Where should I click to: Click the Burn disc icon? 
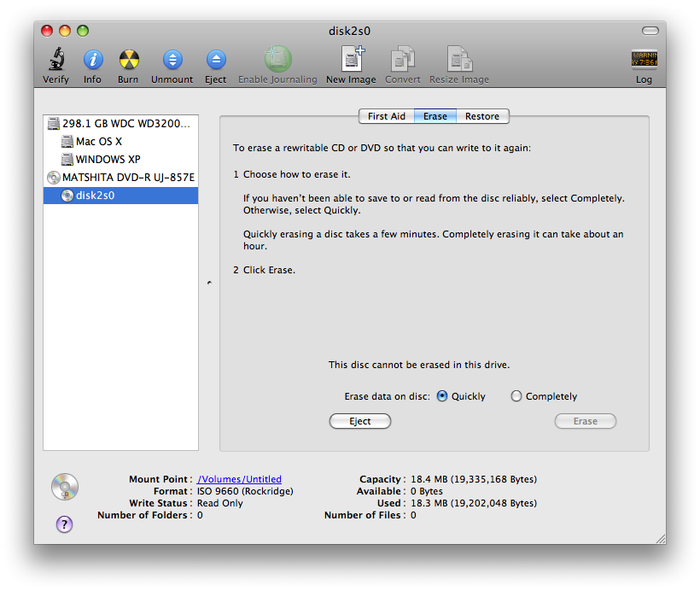click(x=128, y=60)
